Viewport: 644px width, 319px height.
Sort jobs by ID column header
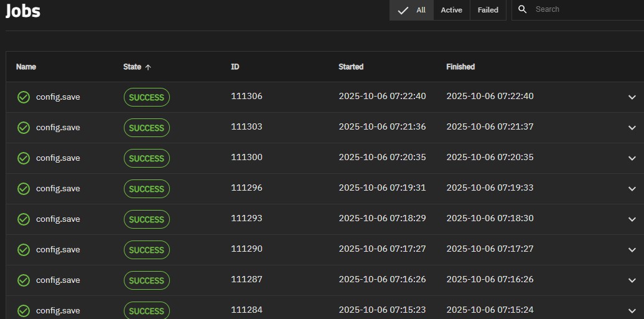tap(235, 67)
